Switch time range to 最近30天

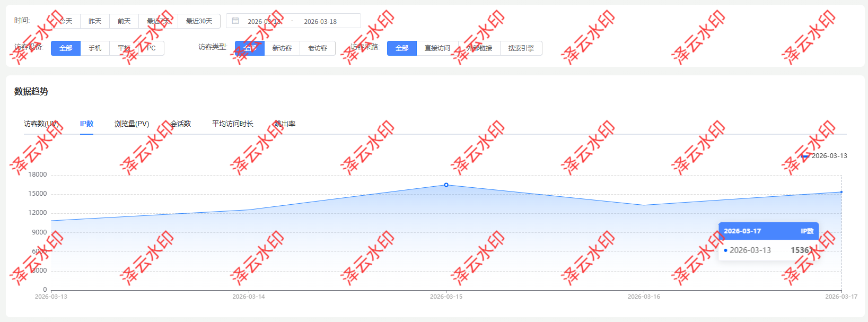coord(199,21)
